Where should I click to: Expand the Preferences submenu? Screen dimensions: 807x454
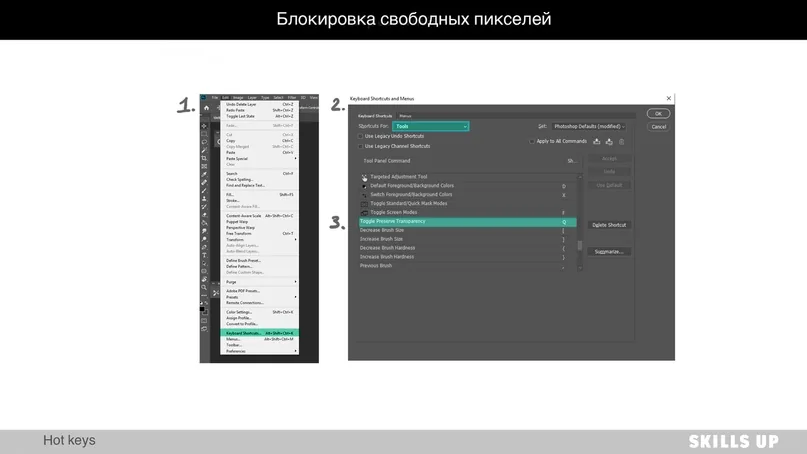point(259,351)
